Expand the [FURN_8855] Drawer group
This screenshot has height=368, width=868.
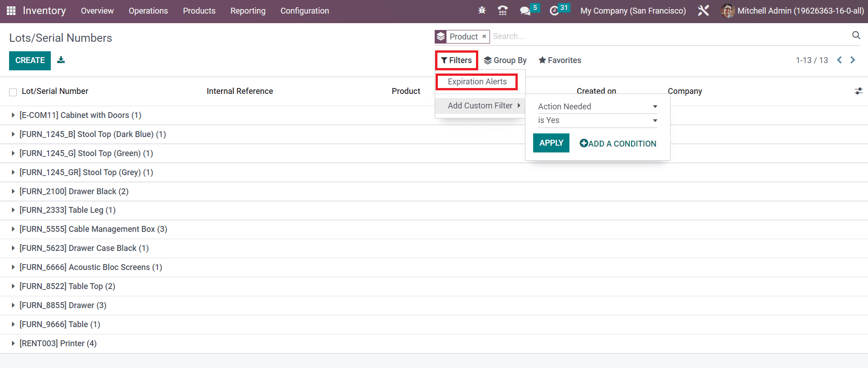coord(63,305)
